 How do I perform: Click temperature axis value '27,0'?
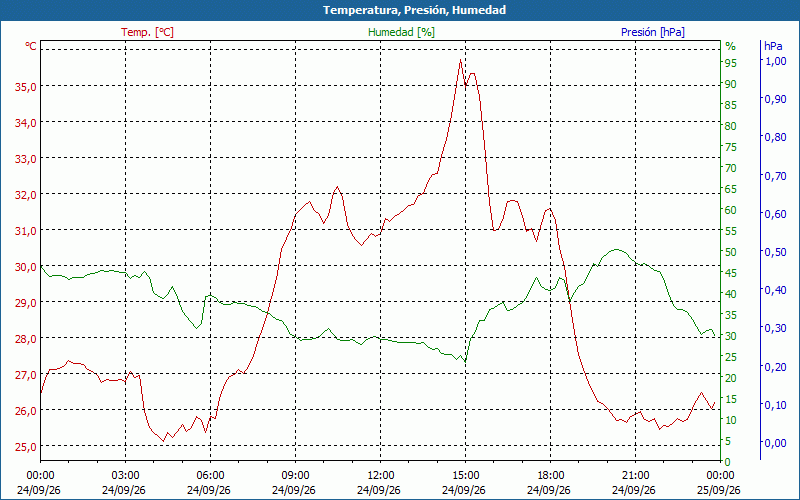pos(26,375)
